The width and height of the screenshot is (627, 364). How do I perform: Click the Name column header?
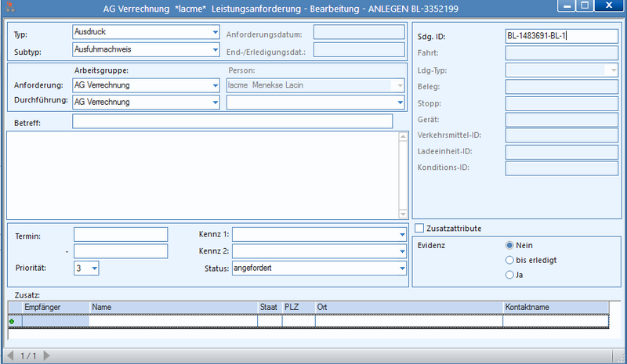(173, 308)
